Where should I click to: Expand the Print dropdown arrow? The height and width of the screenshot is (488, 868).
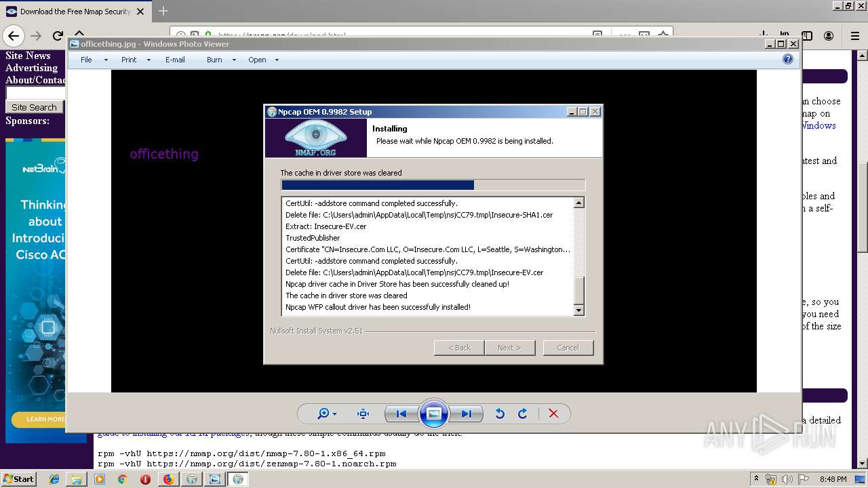click(x=149, y=60)
